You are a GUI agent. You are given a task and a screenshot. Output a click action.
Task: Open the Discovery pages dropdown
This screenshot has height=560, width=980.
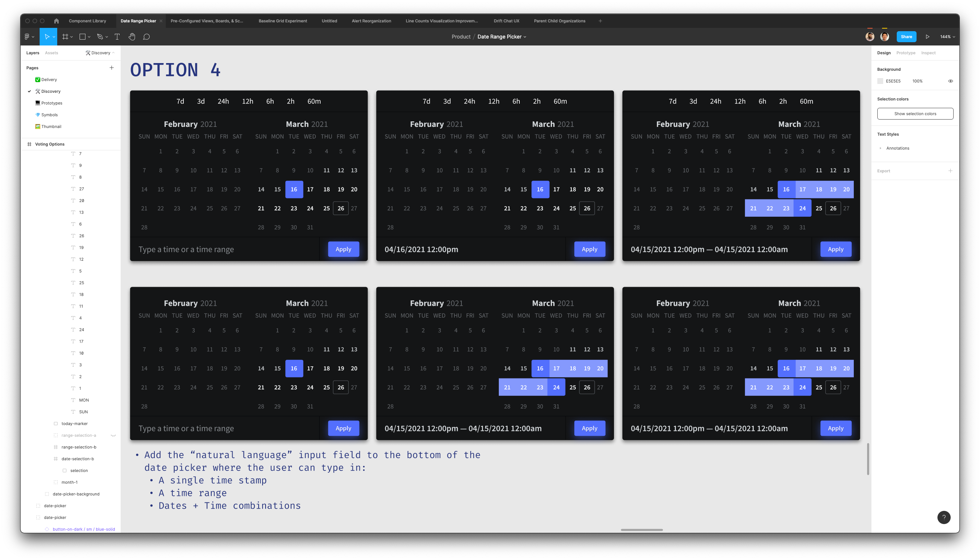tap(100, 53)
